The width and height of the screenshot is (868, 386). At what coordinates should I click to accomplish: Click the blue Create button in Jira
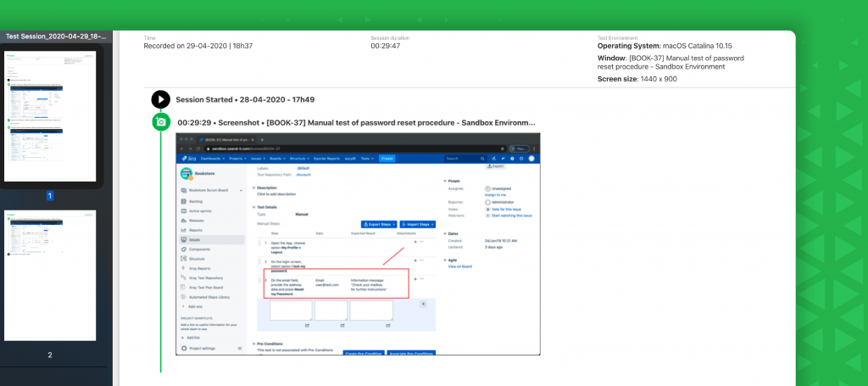(x=387, y=159)
